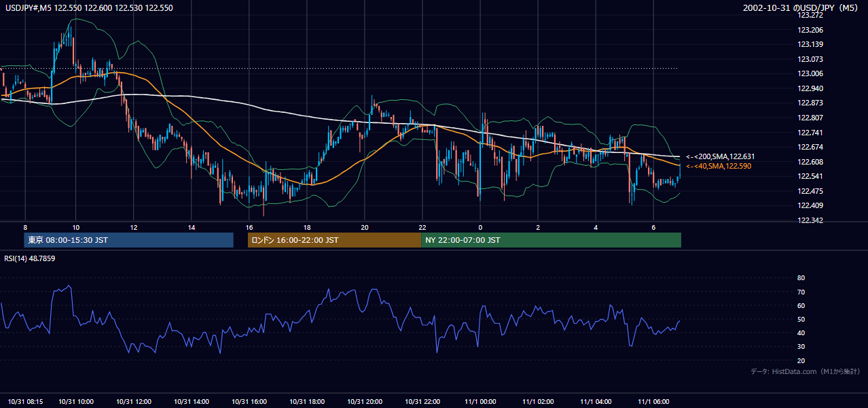Click the 10/31 20:00 date label

(x=365, y=401)
